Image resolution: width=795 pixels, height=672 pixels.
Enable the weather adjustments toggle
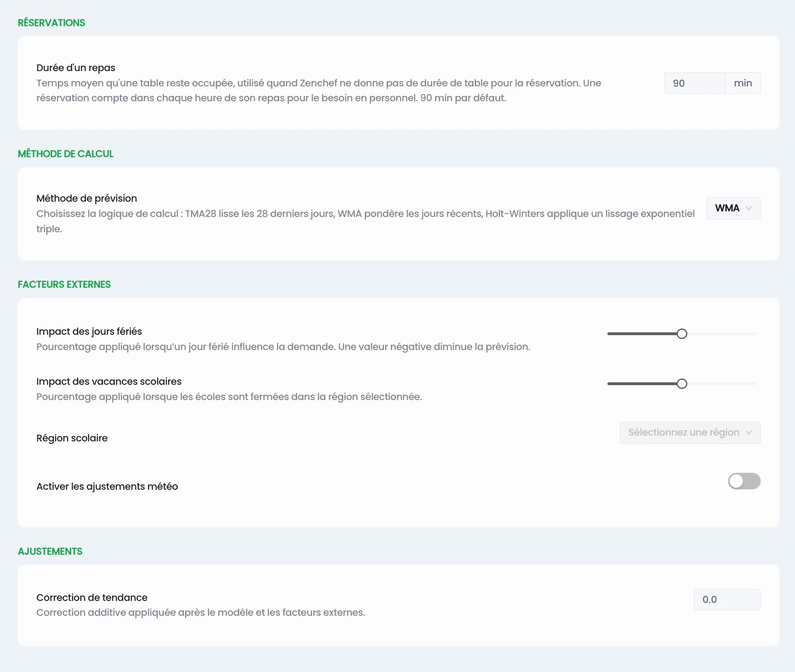pyautogui.click(x=744, y=481)
